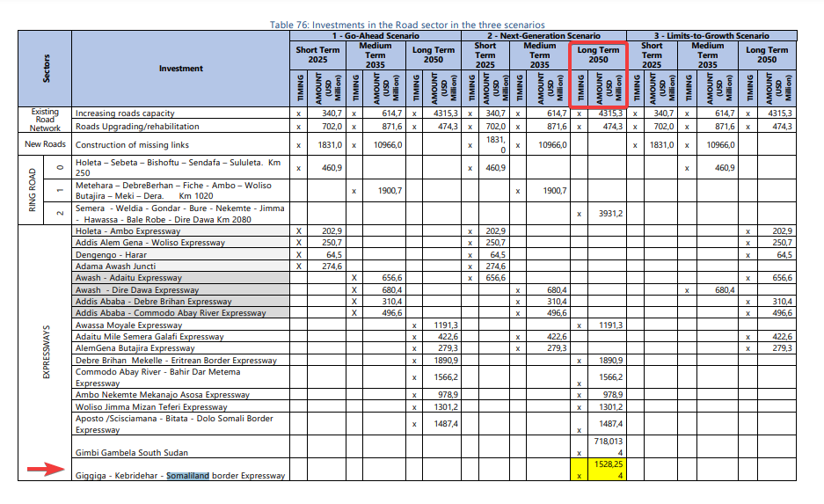Click ring road number '0' cell
Image resolution: width=824 pixels, height=504 pixels.
pyautogui.click(x=60, y=167)
